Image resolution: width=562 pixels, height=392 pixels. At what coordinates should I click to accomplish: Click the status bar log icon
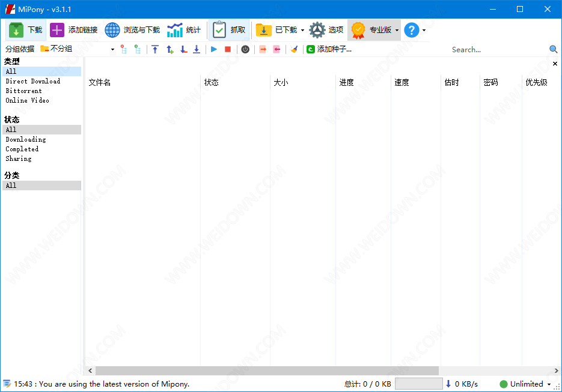[7, 384]
